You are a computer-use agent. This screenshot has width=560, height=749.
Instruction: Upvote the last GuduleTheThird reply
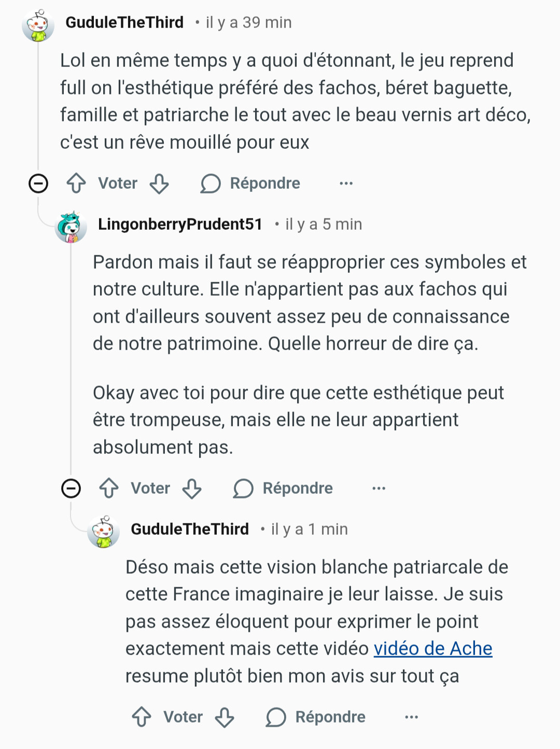click(142, 717)
